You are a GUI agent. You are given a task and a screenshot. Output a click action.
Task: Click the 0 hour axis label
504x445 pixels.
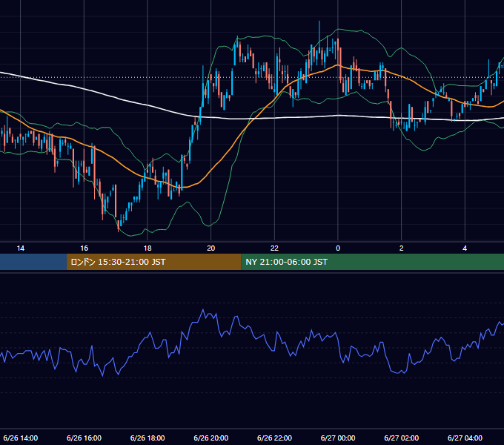(x=338, y=248)
